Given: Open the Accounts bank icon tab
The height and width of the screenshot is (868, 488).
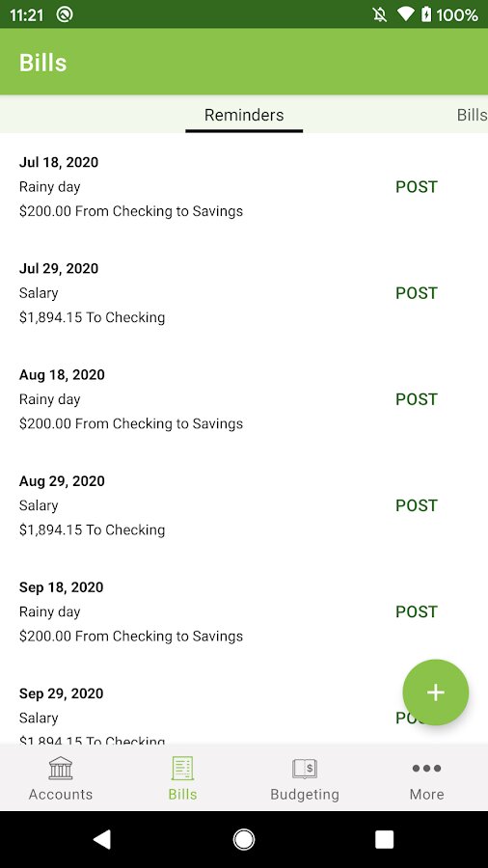Looking at the screenshot, I should 61,777.
